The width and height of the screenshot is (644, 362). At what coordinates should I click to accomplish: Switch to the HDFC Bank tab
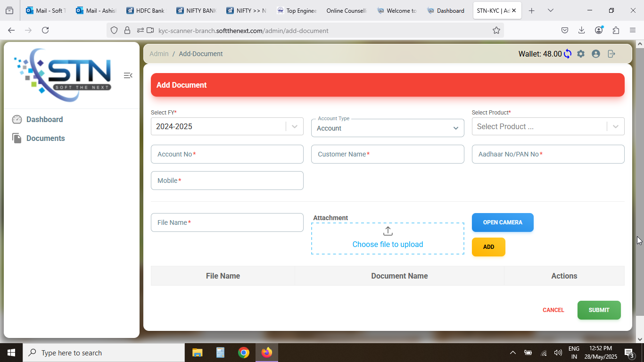(146, 10)
